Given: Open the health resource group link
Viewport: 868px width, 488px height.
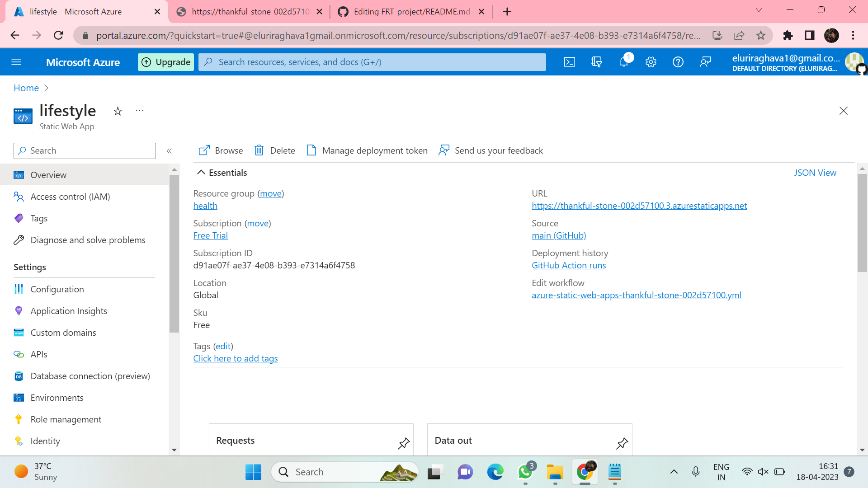Looking at the screenshot, I should pos(205,206).
